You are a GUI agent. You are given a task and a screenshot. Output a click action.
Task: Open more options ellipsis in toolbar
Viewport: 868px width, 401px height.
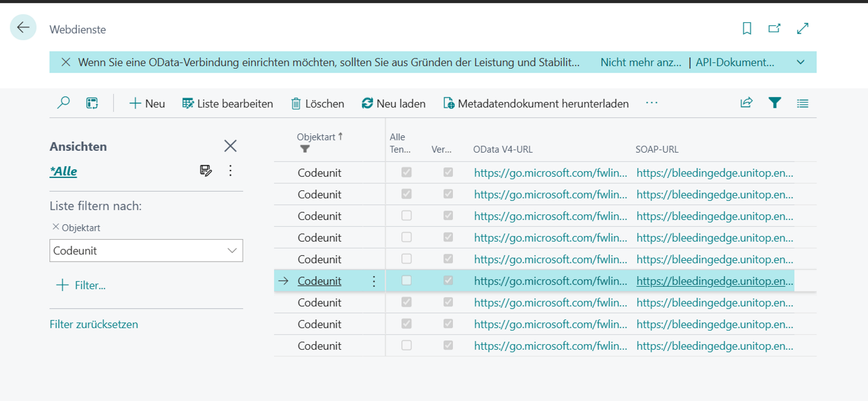coord(652,103)
